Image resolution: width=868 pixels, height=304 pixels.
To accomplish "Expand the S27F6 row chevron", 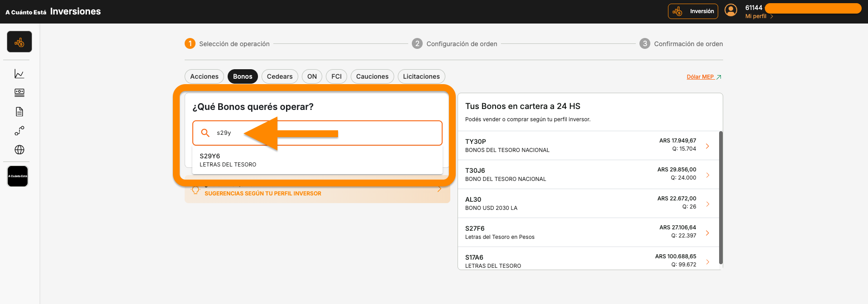I will click(x=707, y=233).
